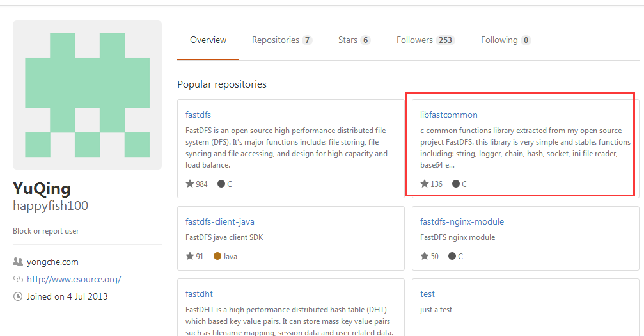The image size is (644, 336).
Task: Open the fastdht repository link
Action: (198, 294)
